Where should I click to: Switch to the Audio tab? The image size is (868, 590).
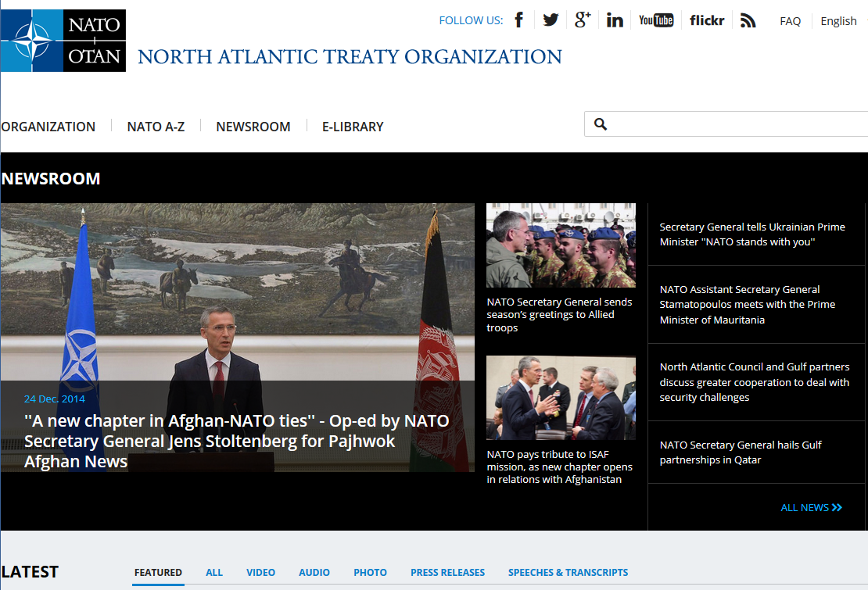tap(314, 572)
